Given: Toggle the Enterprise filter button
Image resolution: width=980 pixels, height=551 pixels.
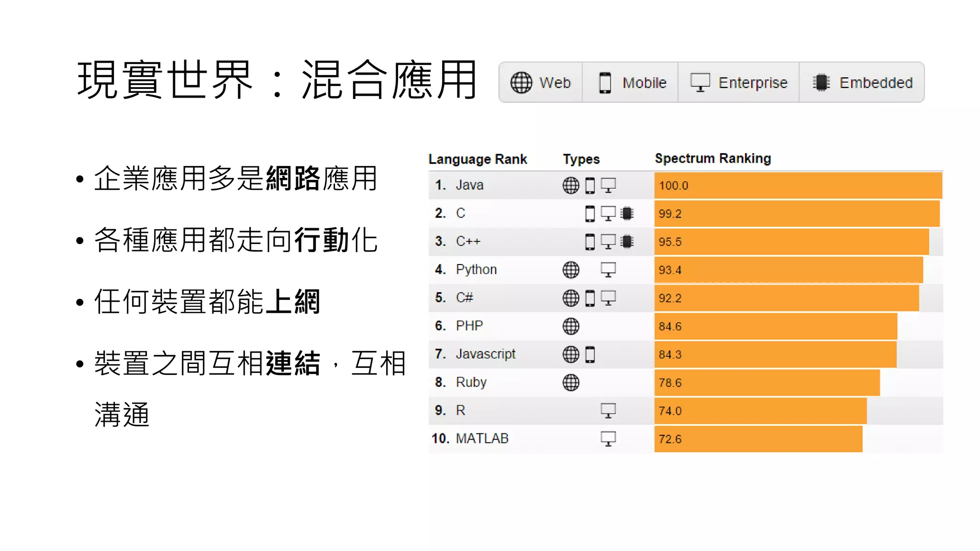Looking at the screenshot, I should tap(738, 82).
